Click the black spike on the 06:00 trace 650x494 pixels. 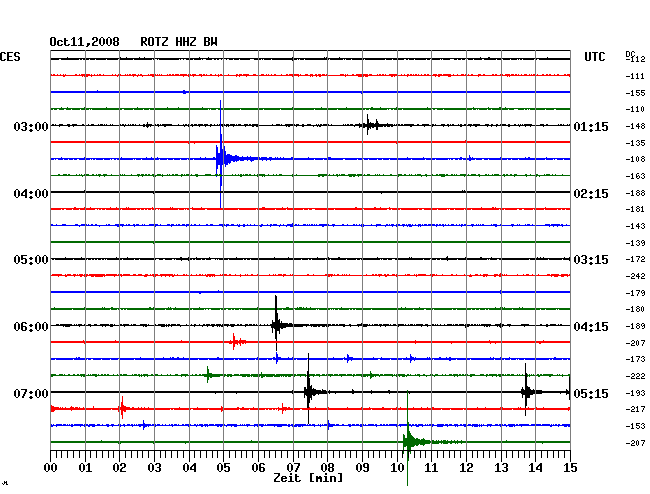pyautogui.click(x=277, y=325)
